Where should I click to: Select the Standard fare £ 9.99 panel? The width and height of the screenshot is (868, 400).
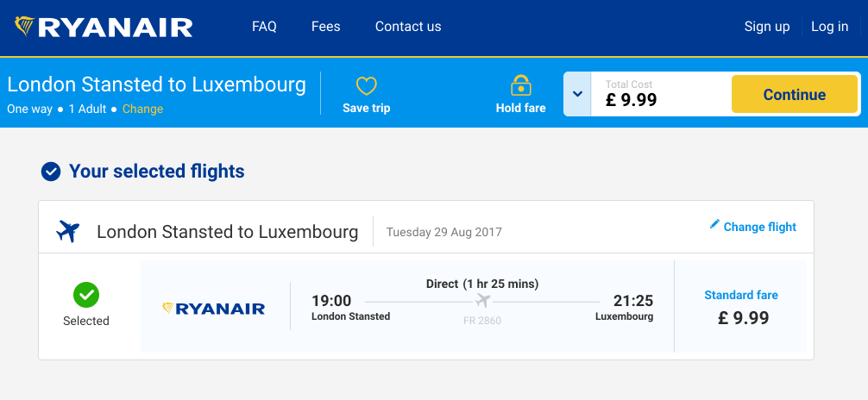click(740, 307)
